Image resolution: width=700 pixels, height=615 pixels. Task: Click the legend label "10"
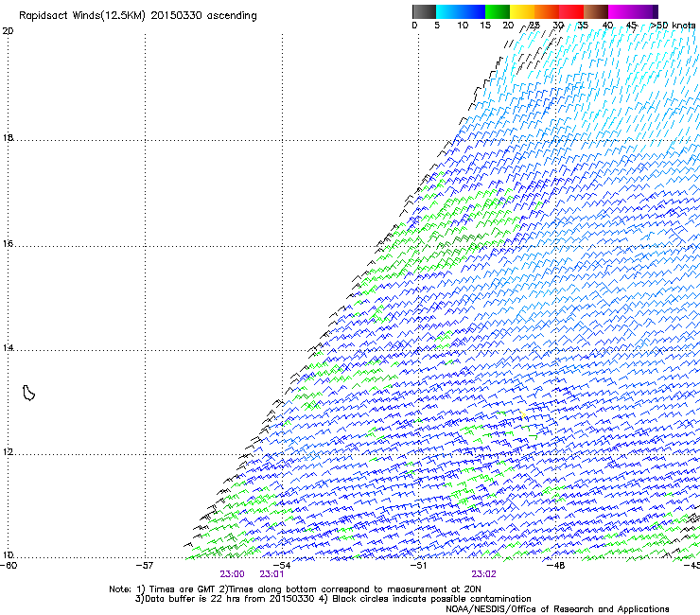(463, 26)
